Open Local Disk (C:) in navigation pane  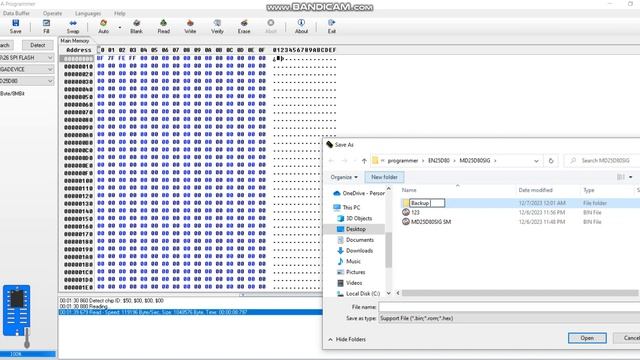click(x=358, y=293)
